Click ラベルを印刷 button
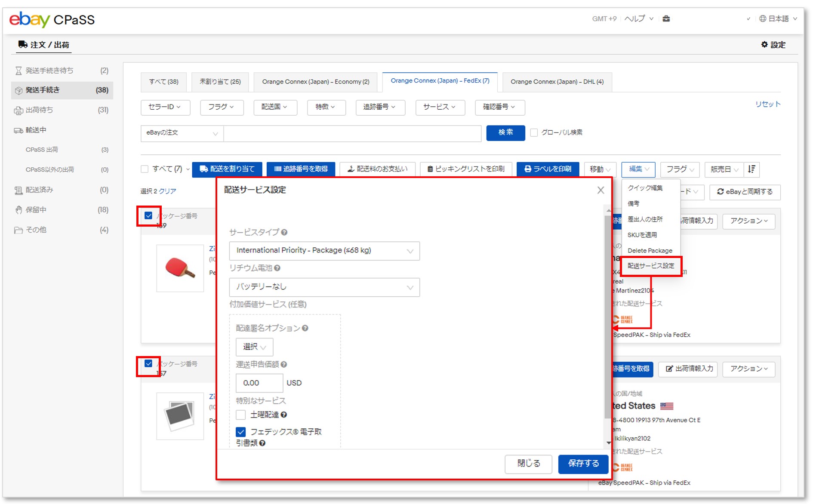Image resolution: width=813 pixels, height=504 pixels. [x=548, y=169]
